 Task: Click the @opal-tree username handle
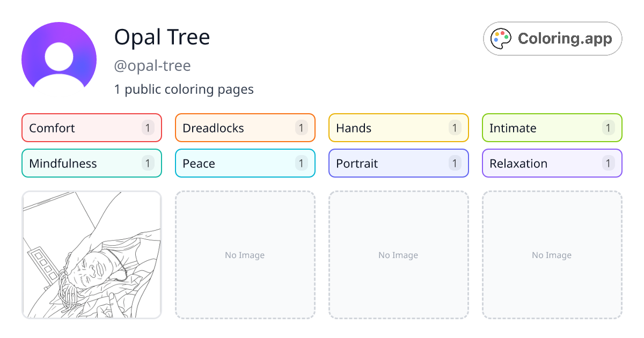(152, 65)
